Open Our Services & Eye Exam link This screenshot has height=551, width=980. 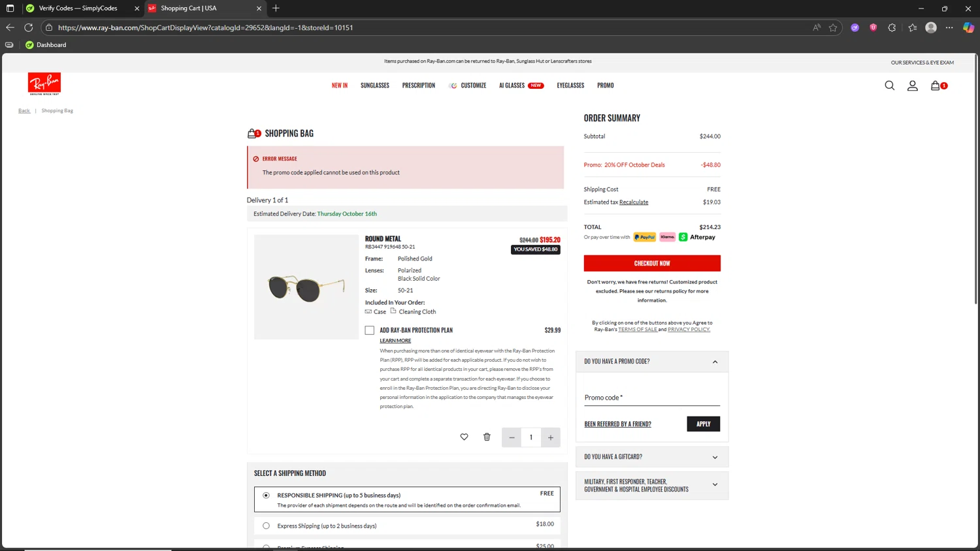[922, 63]
